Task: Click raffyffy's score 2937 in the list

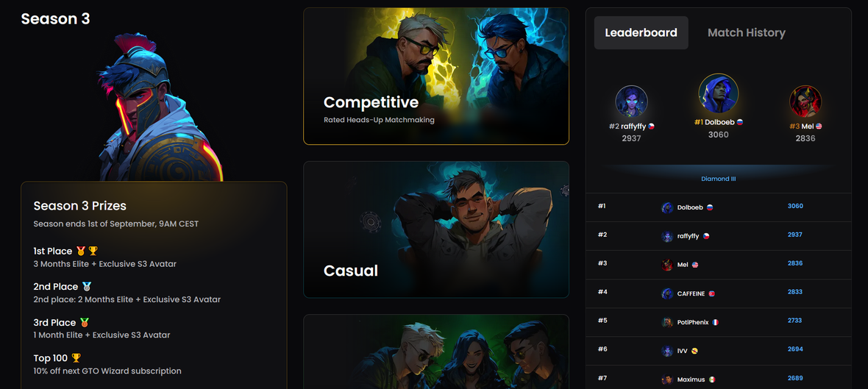Action: (x=795, y=235)
